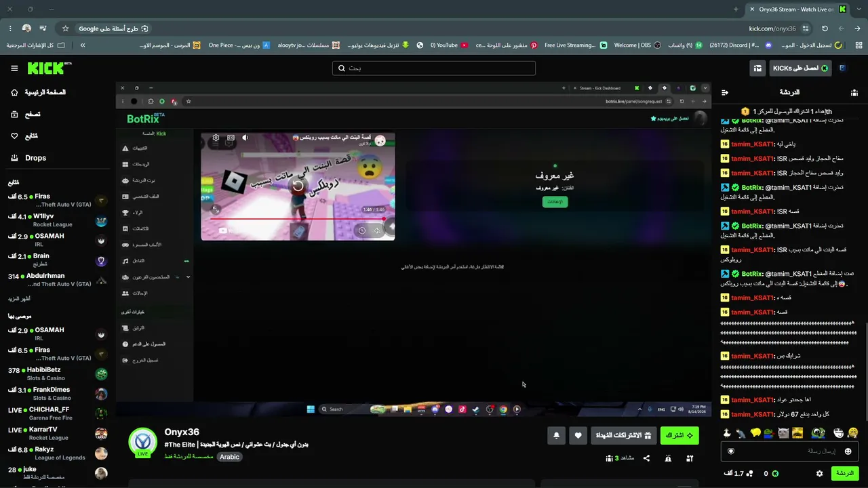Click the green chat send button

point(845,473)
